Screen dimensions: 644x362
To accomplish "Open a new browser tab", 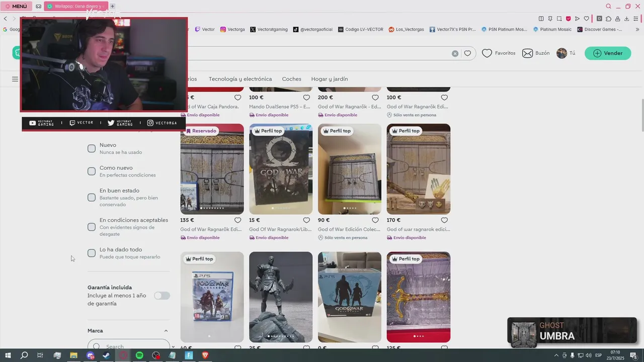I will click(x=113, y=6).
